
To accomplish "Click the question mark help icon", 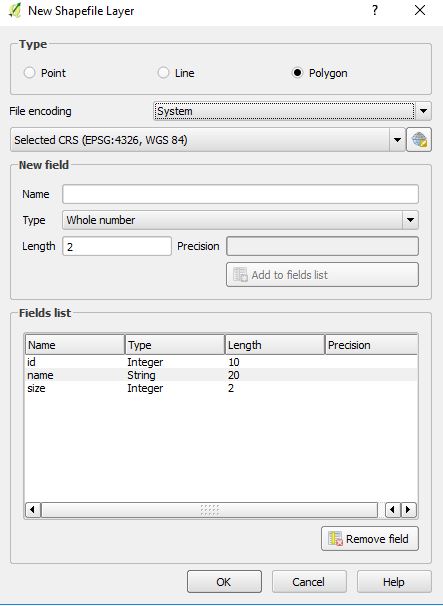I will click(375, 10).
